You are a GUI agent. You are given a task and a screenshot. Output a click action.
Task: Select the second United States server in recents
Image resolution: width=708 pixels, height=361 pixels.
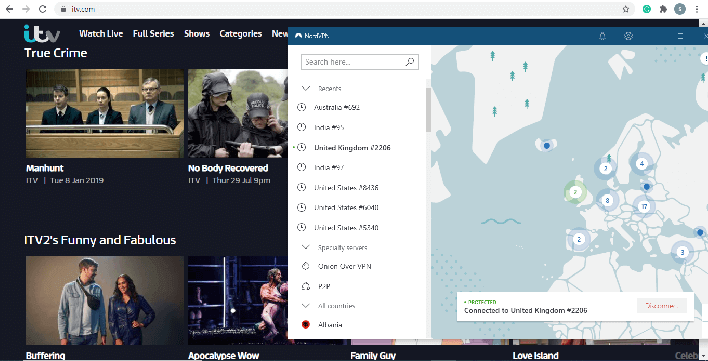point(346,208)
